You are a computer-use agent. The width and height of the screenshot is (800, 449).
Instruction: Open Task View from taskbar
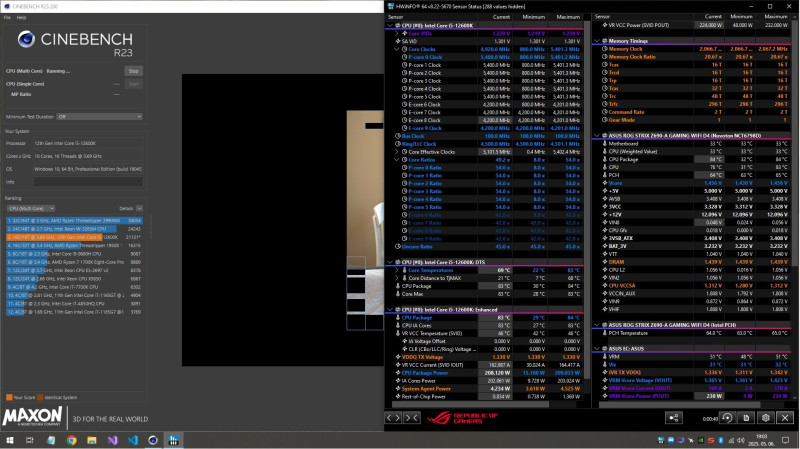(x=30, y=440)
